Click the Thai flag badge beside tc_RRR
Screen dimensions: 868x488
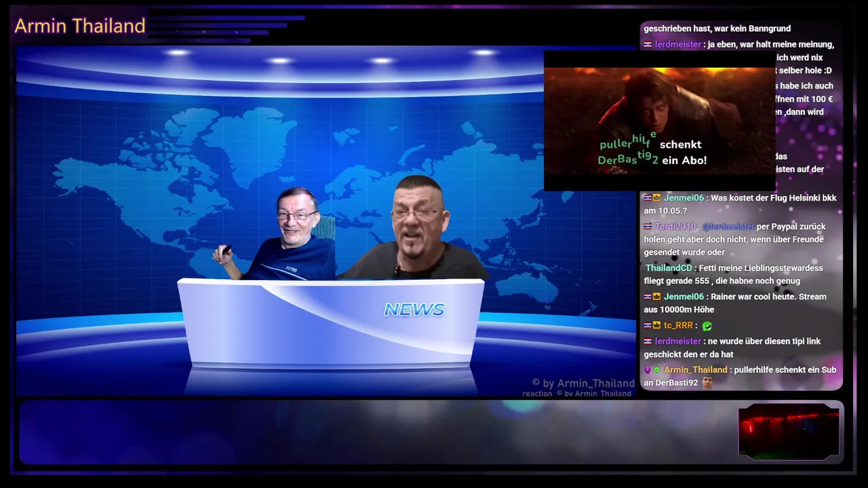[x=648, y=326]
